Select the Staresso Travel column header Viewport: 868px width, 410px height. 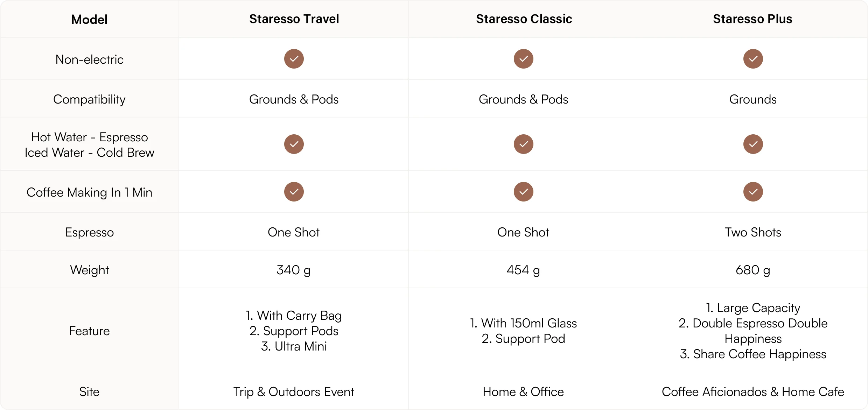coord(294,19)
